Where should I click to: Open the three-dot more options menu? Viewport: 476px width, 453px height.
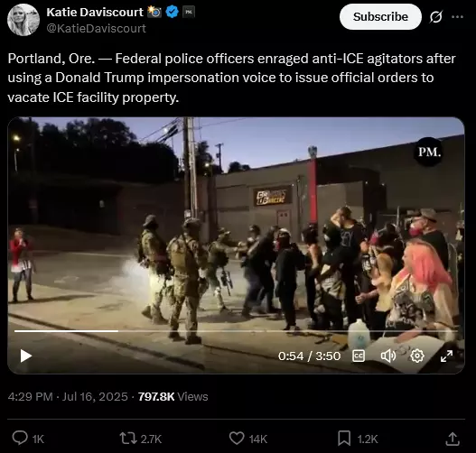pyautogui.click(x=457, y=16)
